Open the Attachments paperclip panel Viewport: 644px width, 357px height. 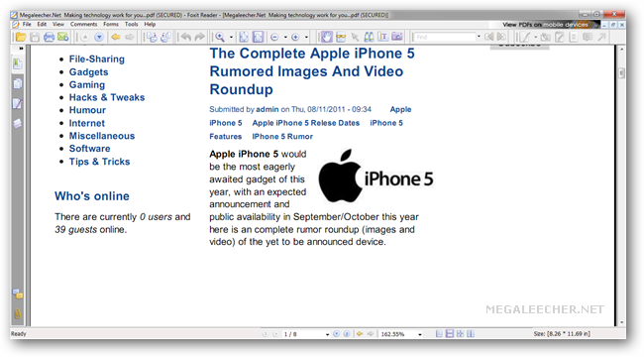[x=17, y=314]
